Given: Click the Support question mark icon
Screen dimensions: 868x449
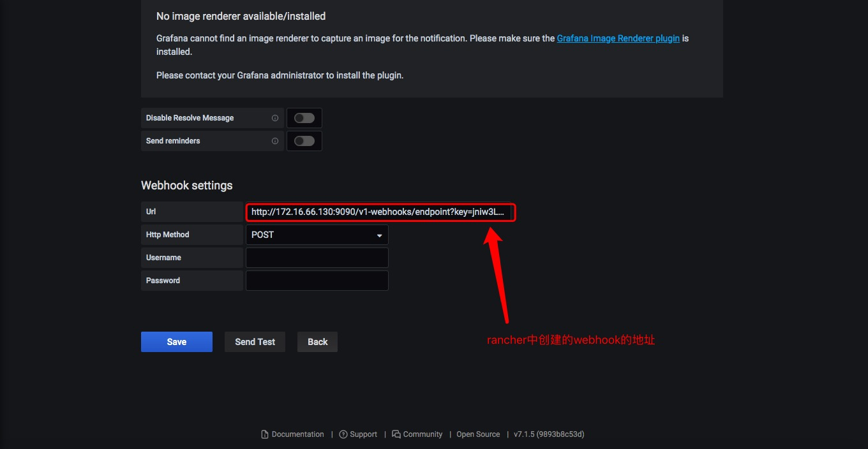Looking at the screenshot, I should [x=343, y=434].
